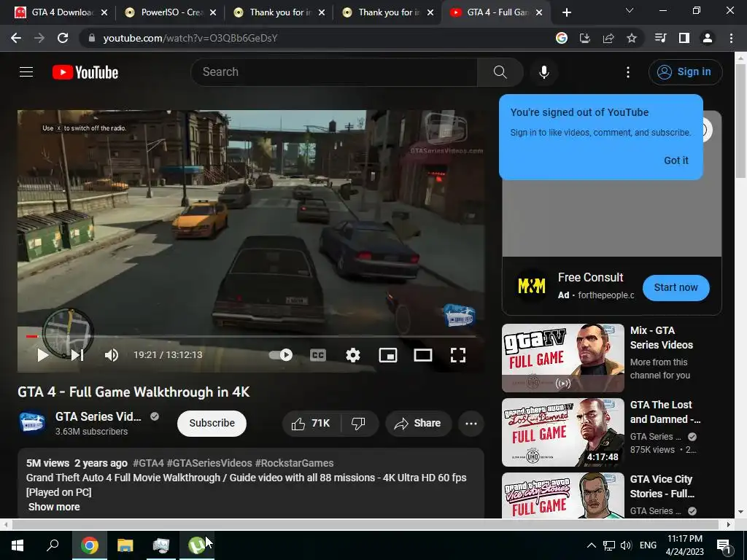The width and height of the screenshot is (747, 560).
Task: Click the address bar URL
Action: click(190, 38)
